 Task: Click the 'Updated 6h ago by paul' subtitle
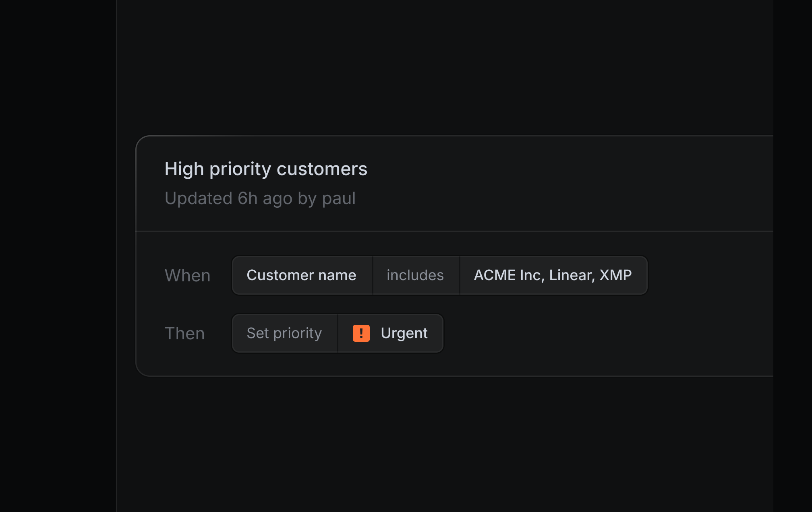(x=260, y=198)
